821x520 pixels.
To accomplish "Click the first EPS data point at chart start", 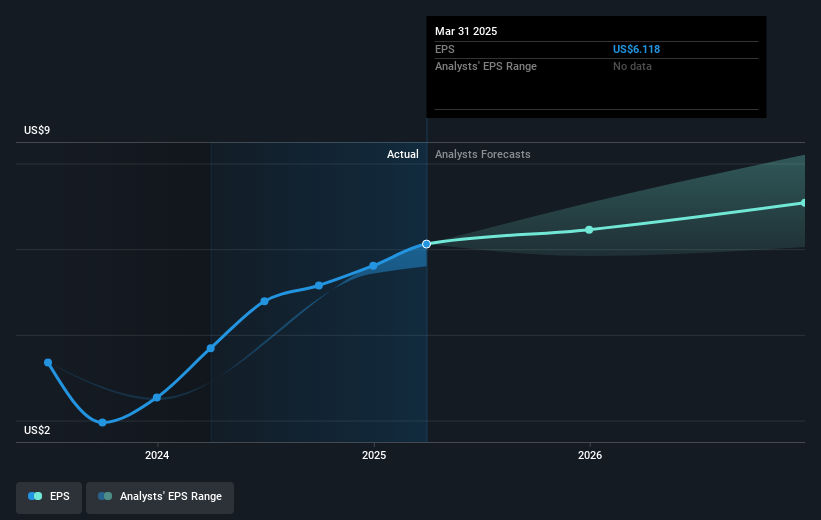I will click(48, 362).
